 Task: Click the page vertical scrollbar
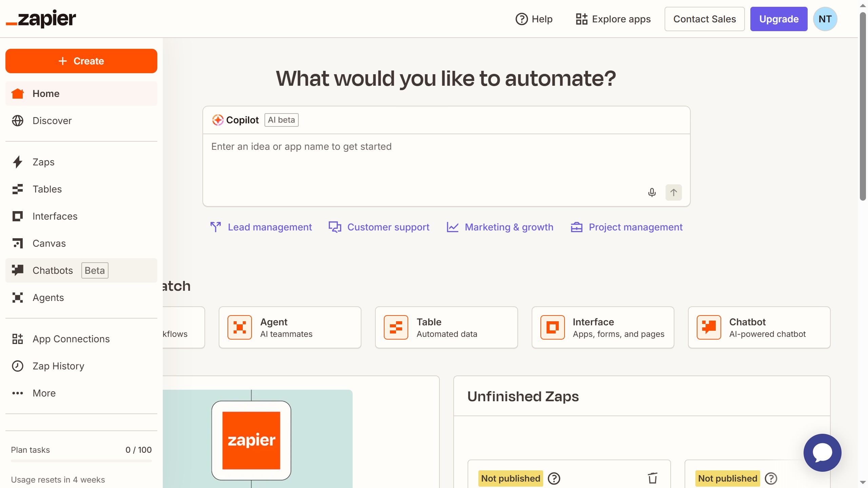[863, 106]
